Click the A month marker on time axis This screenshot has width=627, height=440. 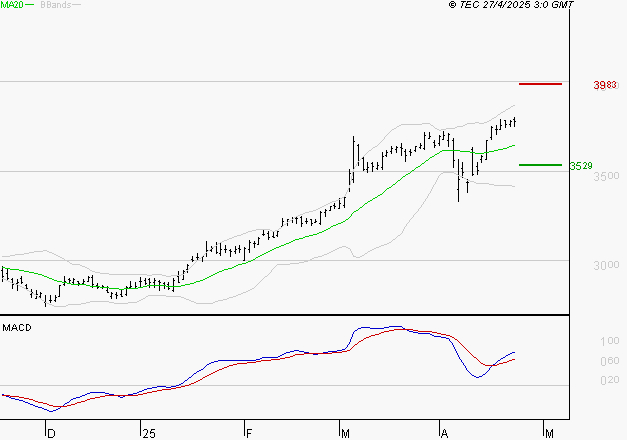tap(444, 433)
